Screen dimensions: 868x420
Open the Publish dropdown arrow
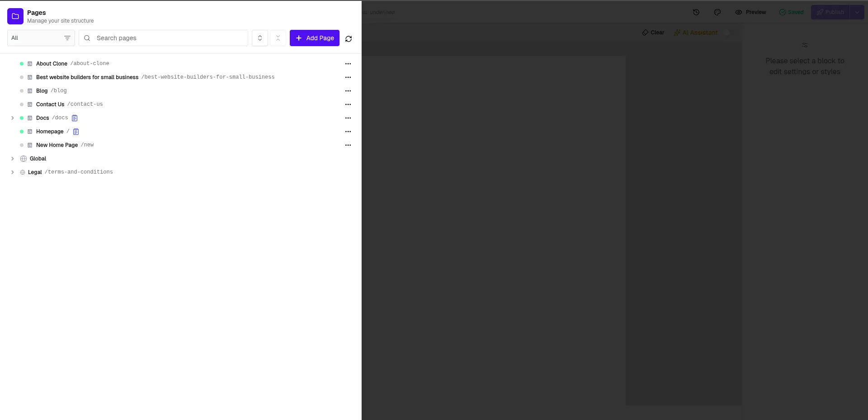click(857, 12)
